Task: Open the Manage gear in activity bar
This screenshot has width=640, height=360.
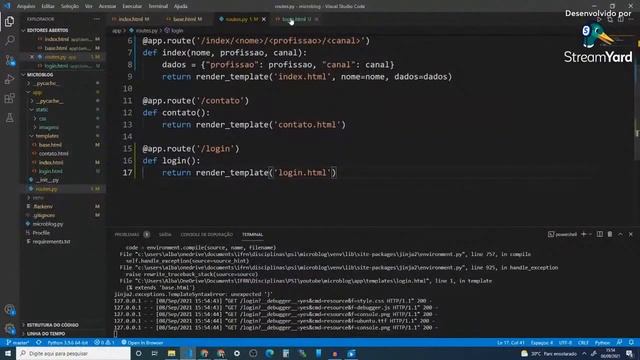Action: [x=9, y=329]
